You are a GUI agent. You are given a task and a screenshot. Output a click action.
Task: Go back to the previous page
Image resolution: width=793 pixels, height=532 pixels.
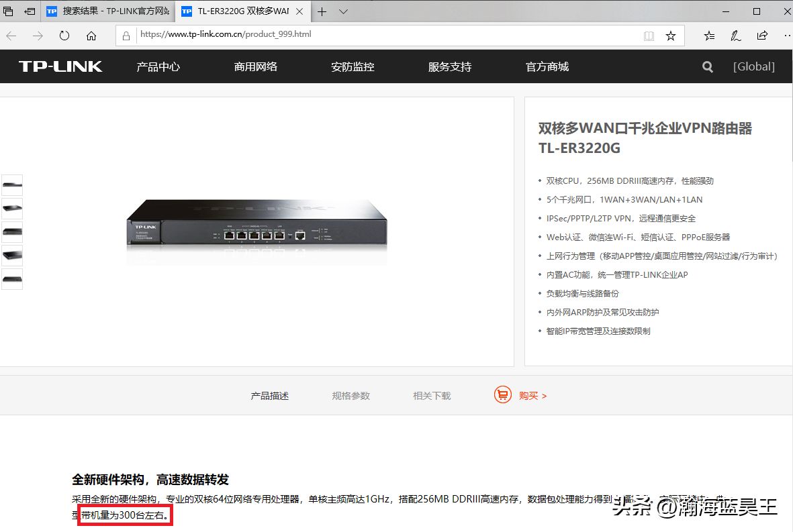click(11, 36)
